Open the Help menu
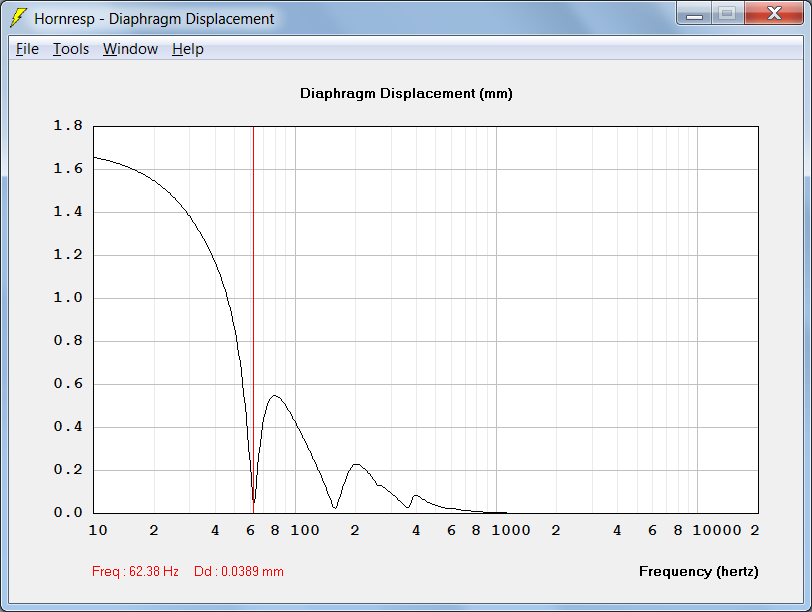 click(x=188, y=49)
